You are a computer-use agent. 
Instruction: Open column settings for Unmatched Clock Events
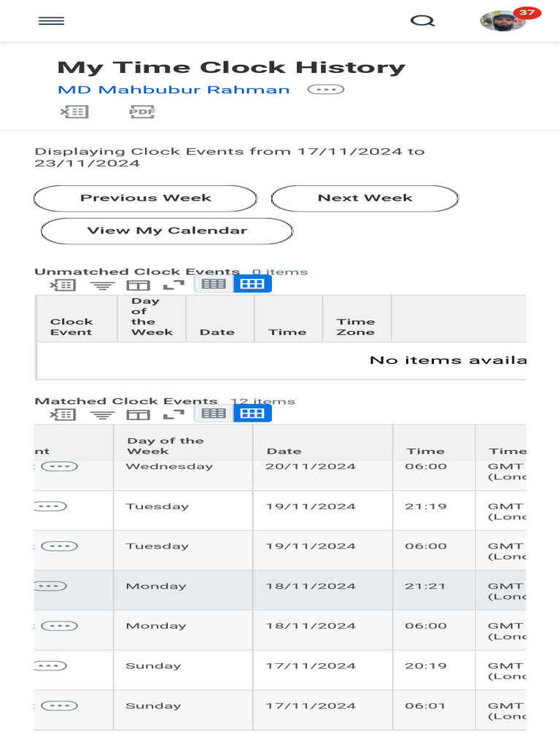(138, 285)
